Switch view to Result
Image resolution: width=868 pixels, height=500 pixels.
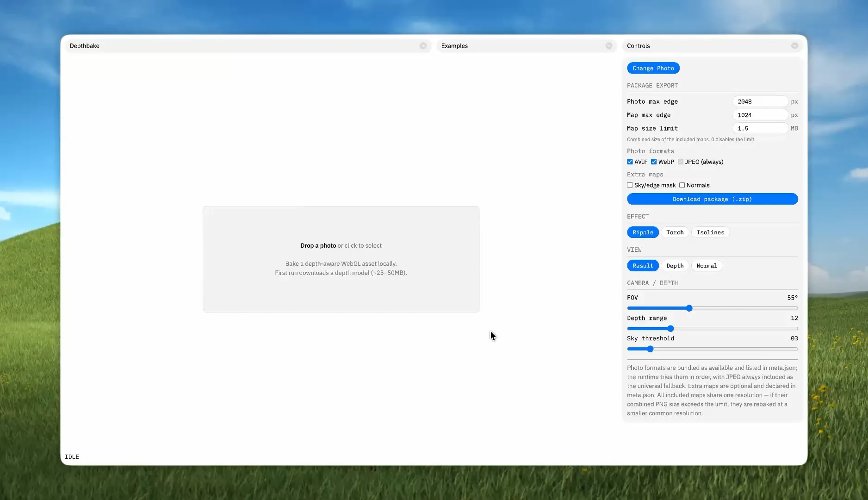[x=643, y=266]
